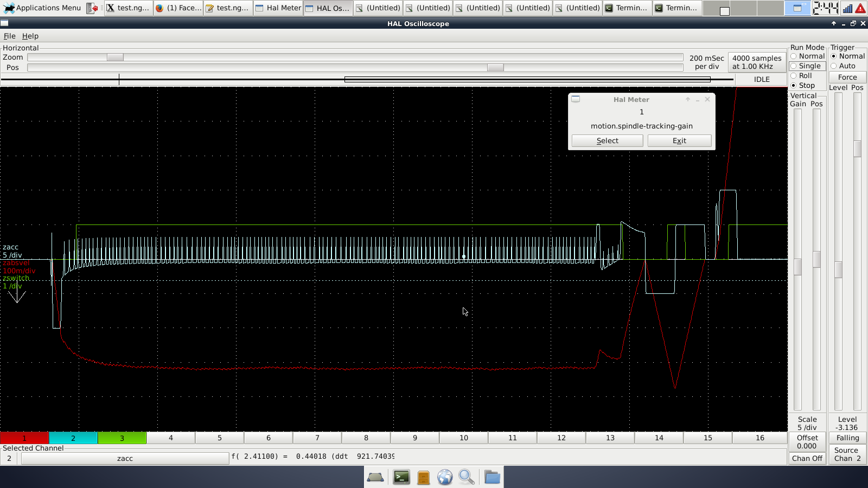Open the X-icon test.ng taskbar window
Screen dimensions: 868x488
click(129, 8)
